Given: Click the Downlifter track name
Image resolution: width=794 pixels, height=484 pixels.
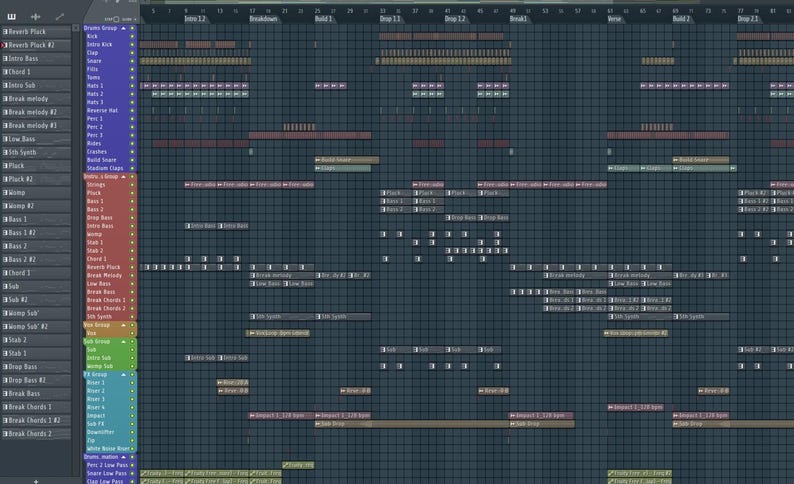Looking at the screenshot, I should 100,432.
